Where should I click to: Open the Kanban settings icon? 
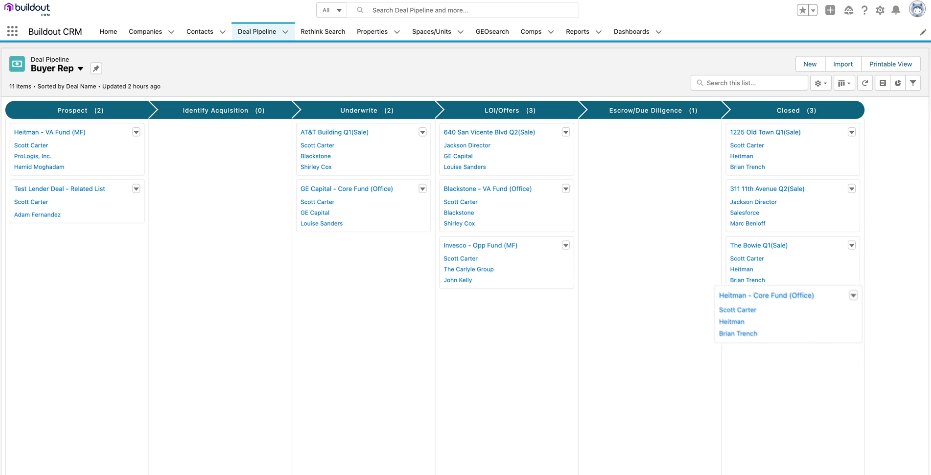tap(883, 83)
